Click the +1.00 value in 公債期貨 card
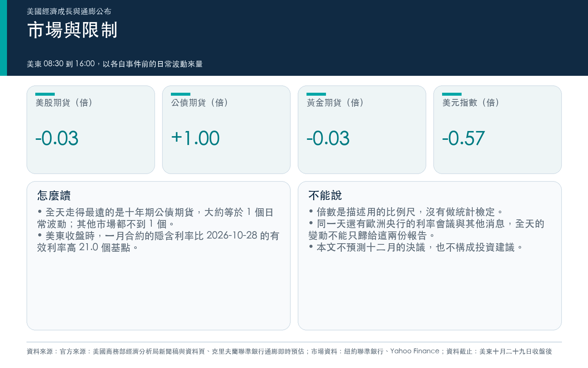Viewport: 588px width, 368px height. (195, 138)
